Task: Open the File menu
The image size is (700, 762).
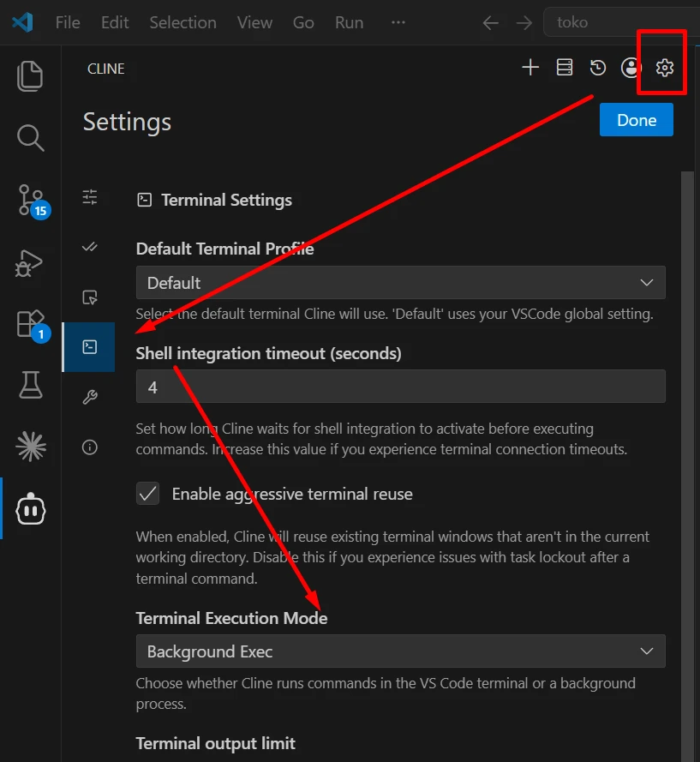Action: (x=68, y=22)
